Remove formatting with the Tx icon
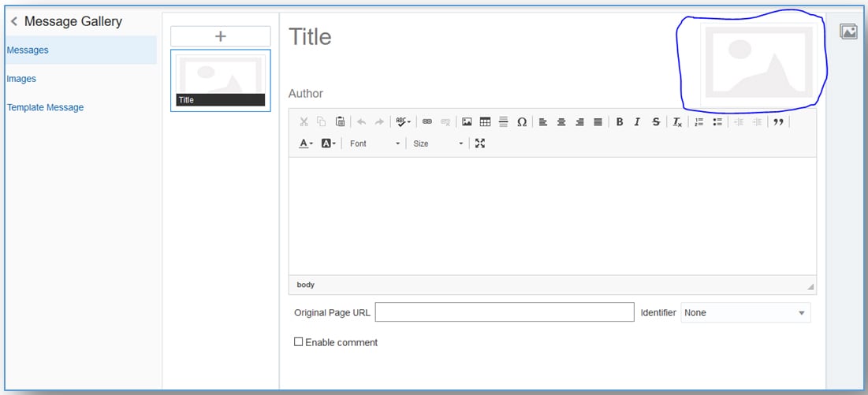Screen dimensions: 868x395 click(x=677, y=121)
